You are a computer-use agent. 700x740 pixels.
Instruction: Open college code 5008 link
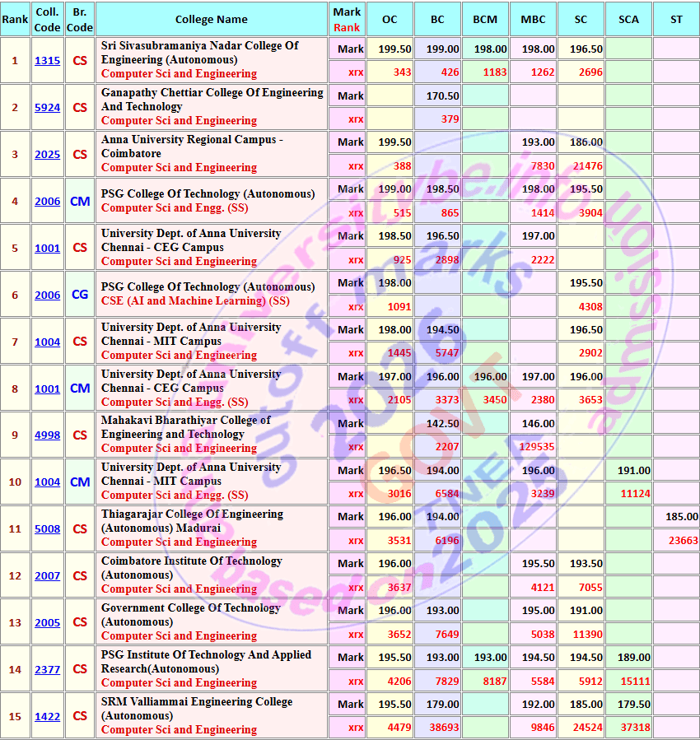[x=47, y=528]
